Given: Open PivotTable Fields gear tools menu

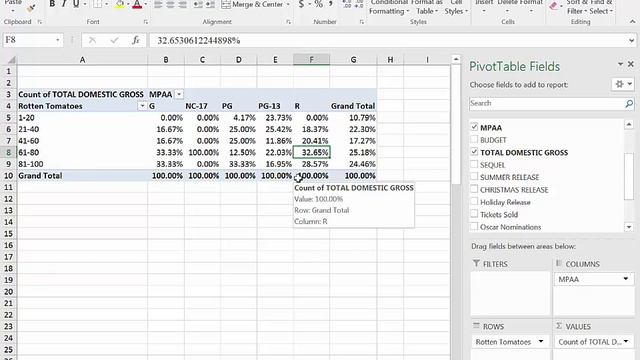Looking at the screenshot, I should point(623,84).
